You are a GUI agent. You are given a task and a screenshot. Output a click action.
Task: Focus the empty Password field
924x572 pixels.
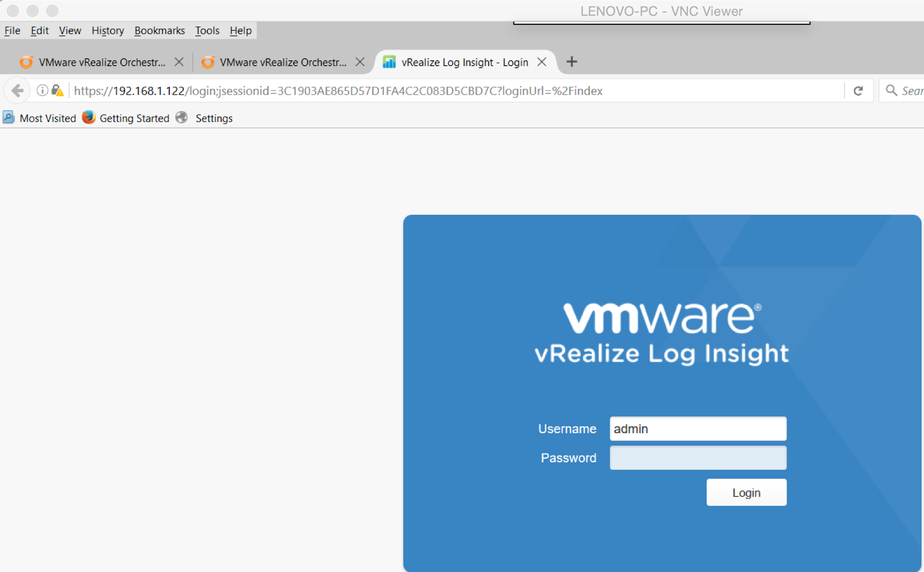[698, 458]
